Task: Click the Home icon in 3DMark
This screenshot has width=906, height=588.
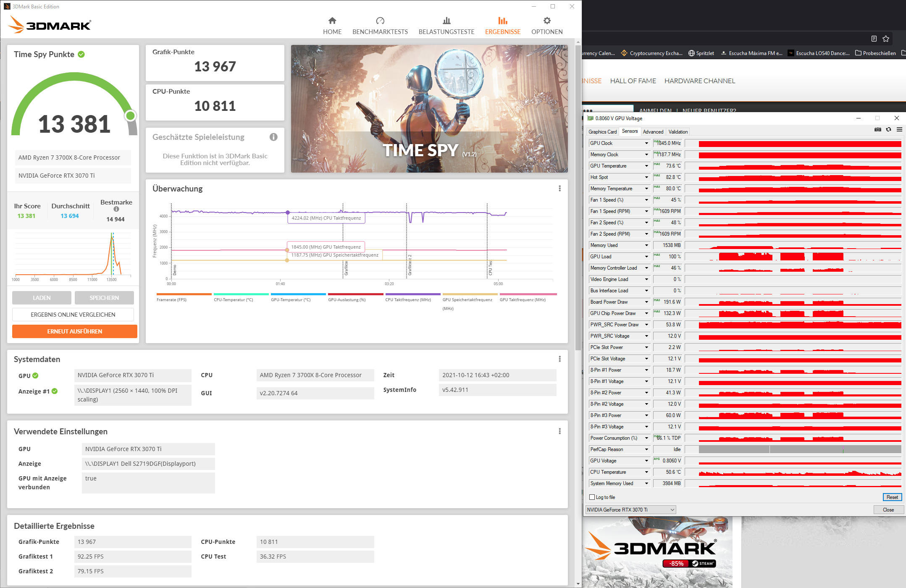Action: (332, 21)
